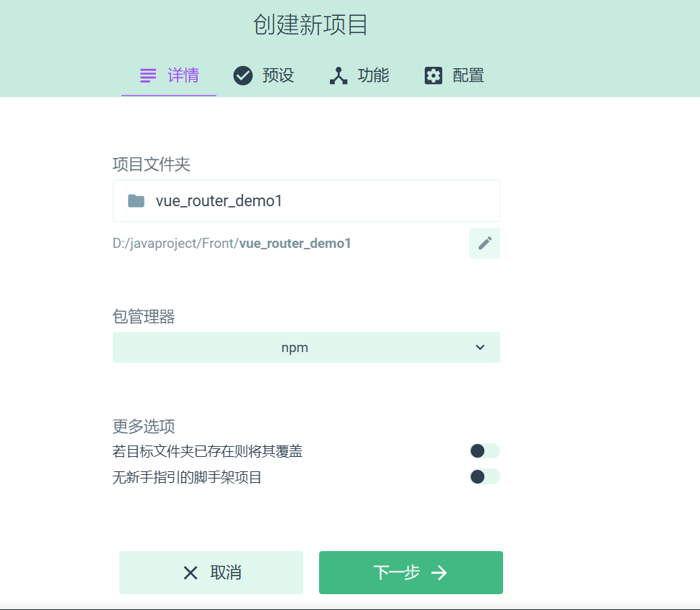700x610 pixels.
Task: Click the lines icon beside 详情
Action: 148,75
